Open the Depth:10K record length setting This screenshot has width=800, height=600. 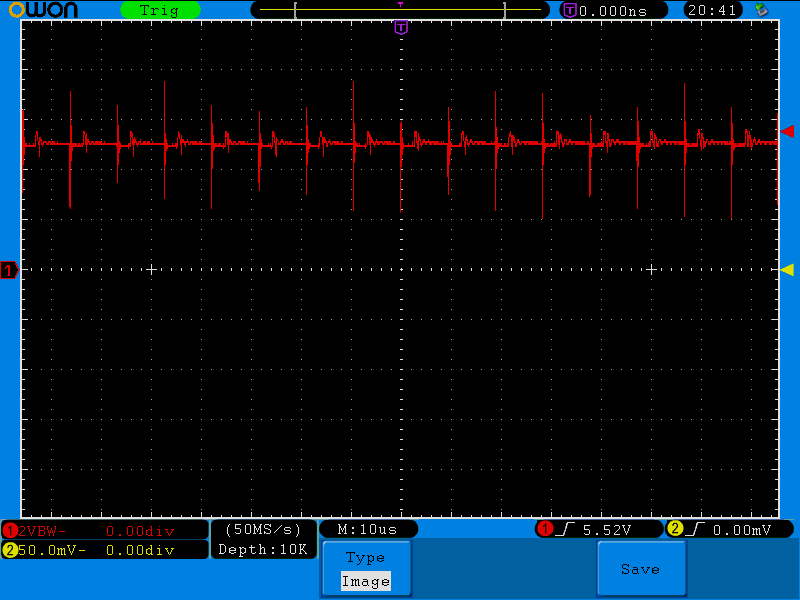pyautogui.click(x=264, y=549)
